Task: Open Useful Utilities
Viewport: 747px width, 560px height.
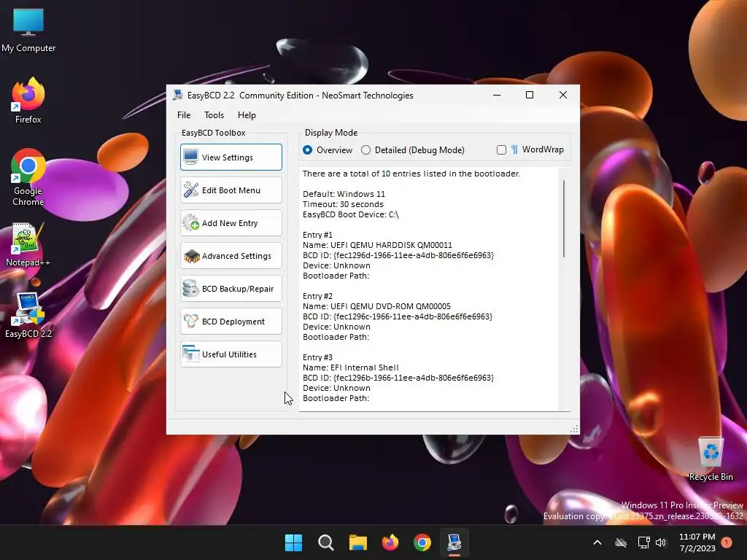Action: (x=231, y=354)
